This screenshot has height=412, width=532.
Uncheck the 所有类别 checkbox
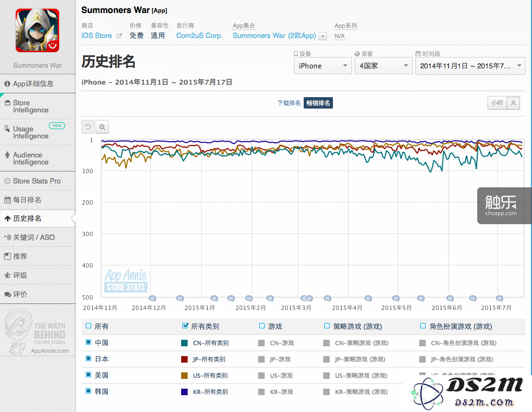click(185, 326)
